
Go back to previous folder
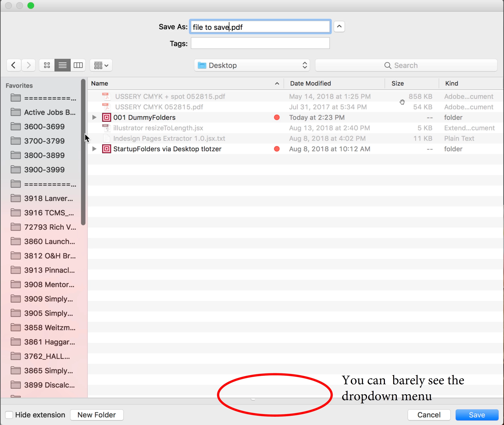click(14, 65)
